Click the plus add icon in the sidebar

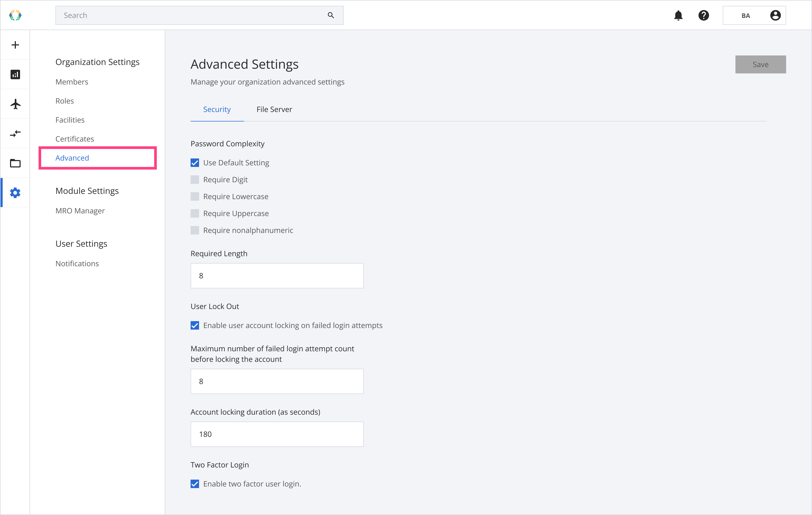[15, 45]
